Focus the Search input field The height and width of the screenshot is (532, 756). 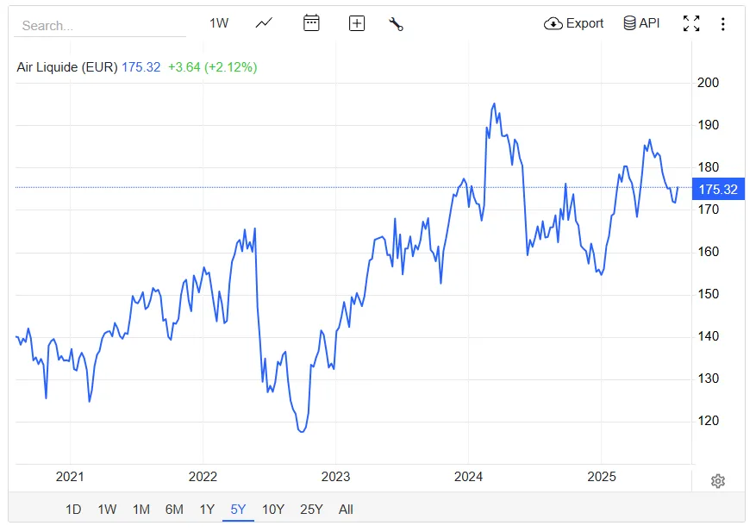click(x=100, y=26)
